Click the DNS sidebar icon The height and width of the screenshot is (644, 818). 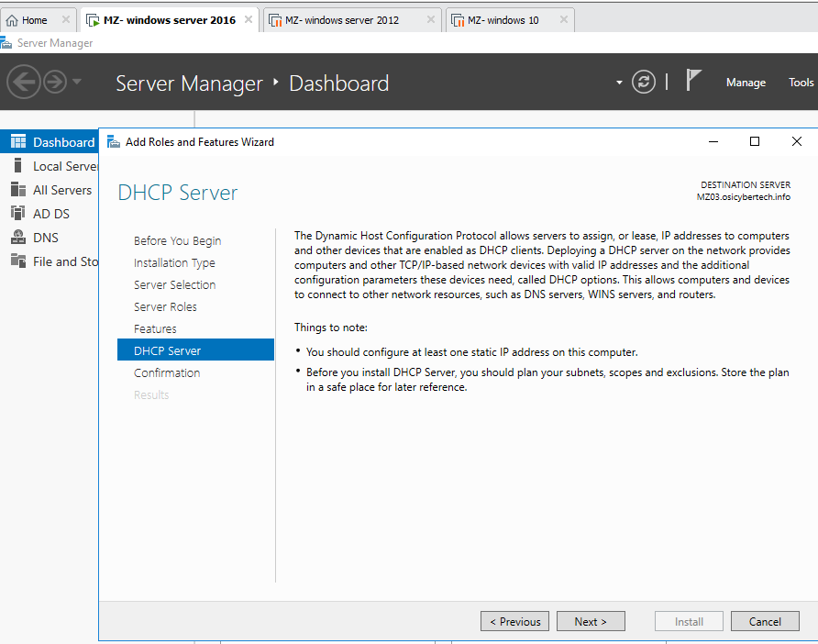pos(18,237)
